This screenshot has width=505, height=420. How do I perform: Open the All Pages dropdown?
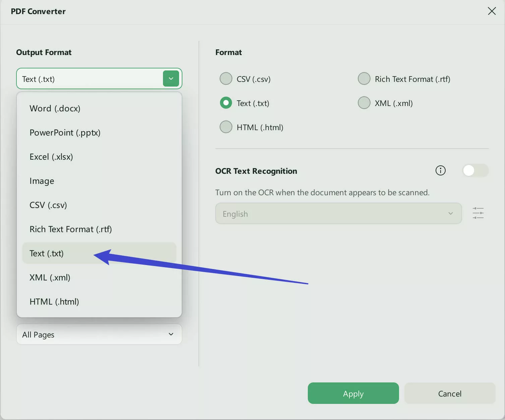[99, 334]
